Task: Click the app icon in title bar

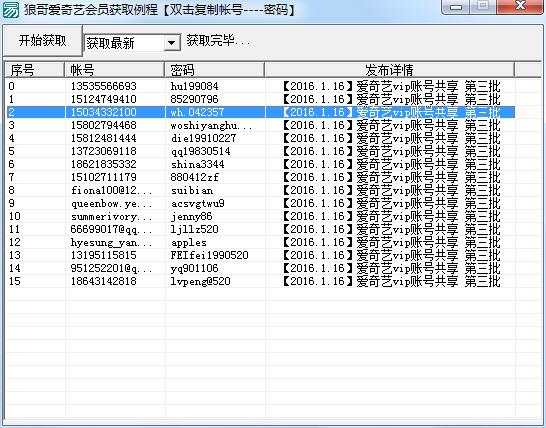Action: click(10, 9)
